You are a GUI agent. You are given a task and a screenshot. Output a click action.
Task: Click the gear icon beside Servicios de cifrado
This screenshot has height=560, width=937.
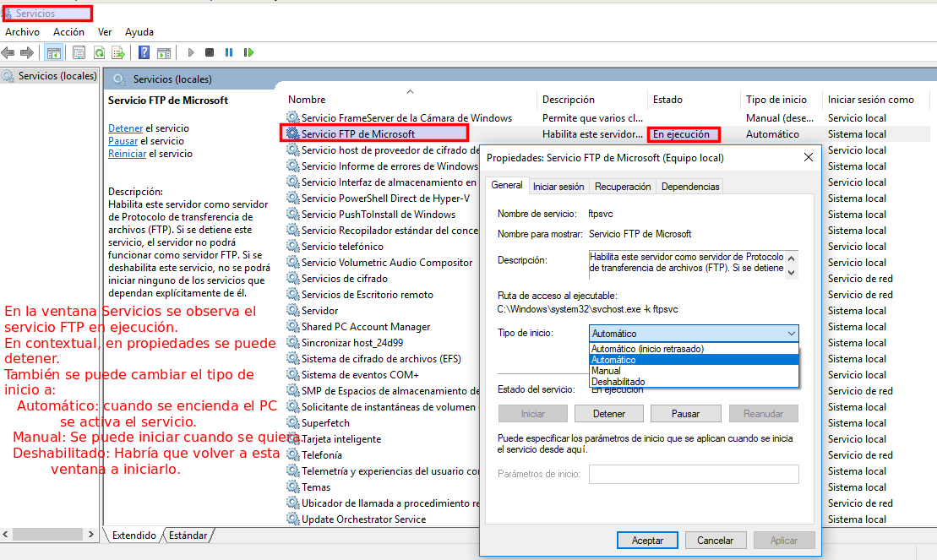(x=293, y=278)
